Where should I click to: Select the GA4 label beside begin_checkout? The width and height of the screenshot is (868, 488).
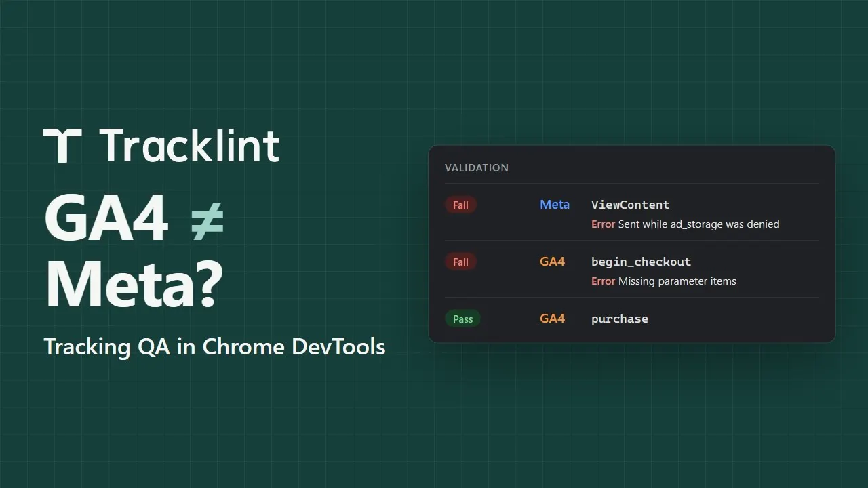tap(553, 262)
